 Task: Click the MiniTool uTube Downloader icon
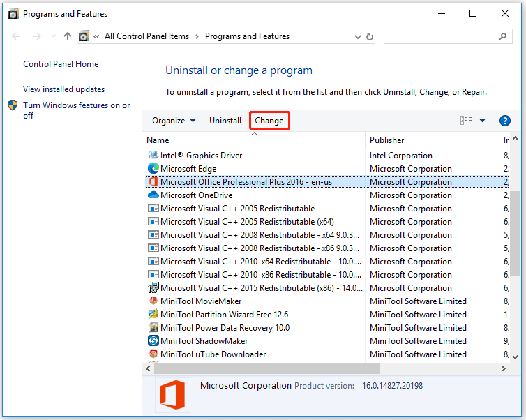coord(153,354)
